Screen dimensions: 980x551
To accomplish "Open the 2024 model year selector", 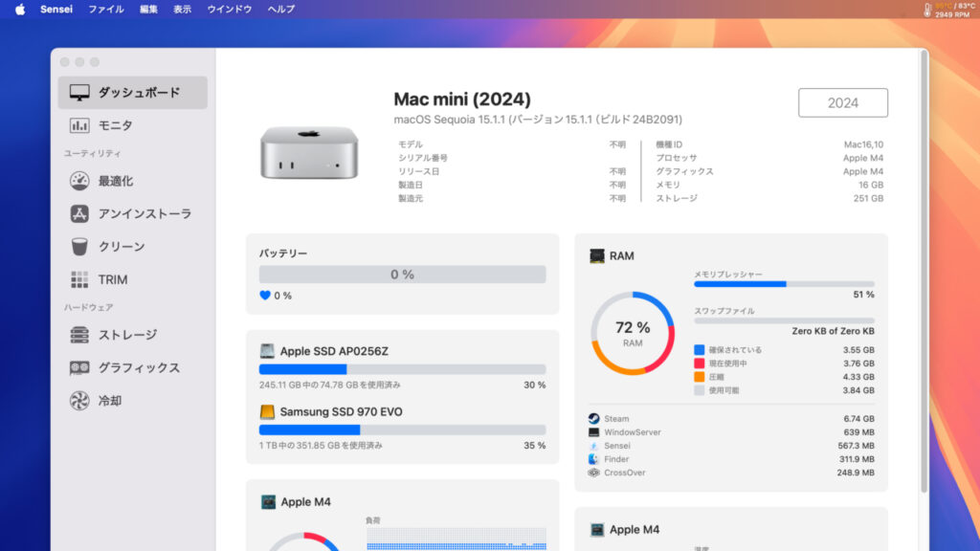I will pos(842,102).
